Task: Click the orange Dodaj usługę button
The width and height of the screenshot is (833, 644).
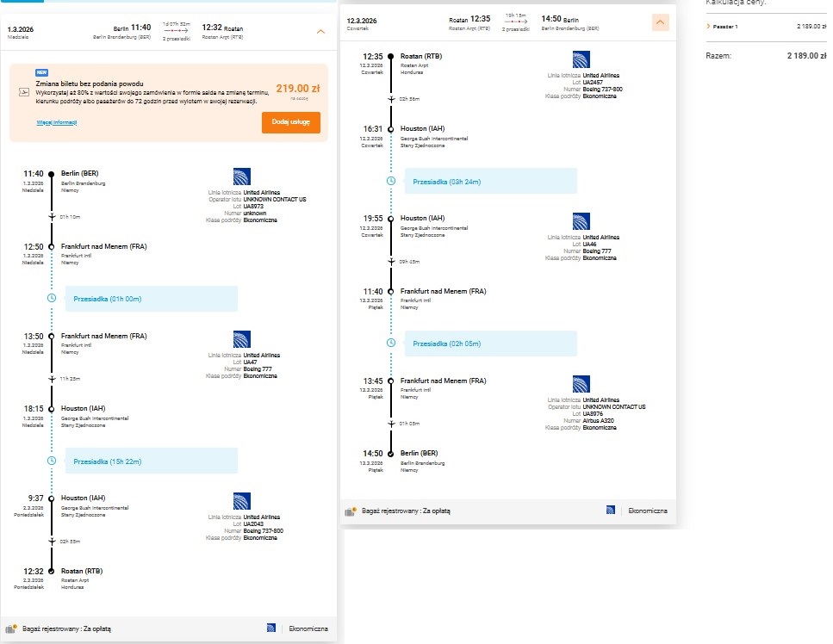Action: tap(290, 122)
